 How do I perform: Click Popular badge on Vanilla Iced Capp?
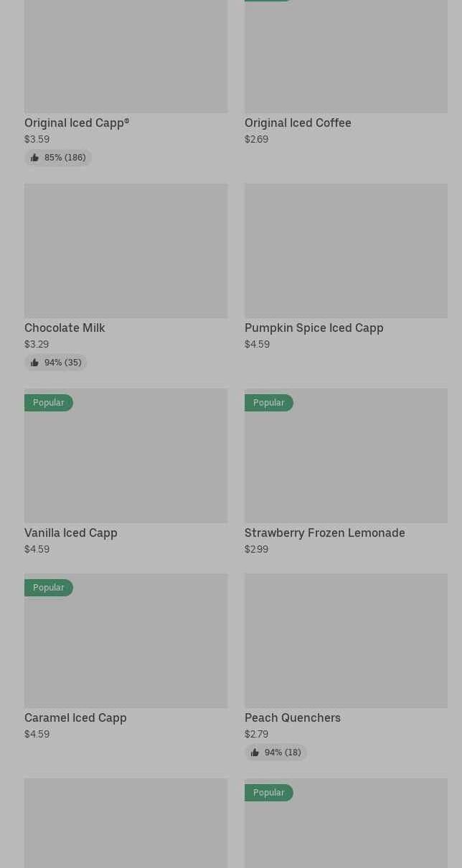point(49,403)
